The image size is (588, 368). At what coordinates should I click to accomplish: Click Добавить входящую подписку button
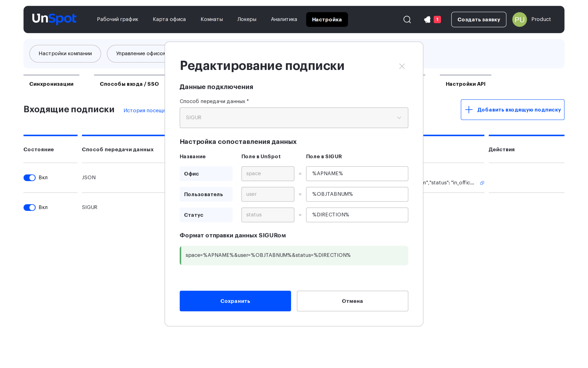pyautogui.click(x=512, y=109)
